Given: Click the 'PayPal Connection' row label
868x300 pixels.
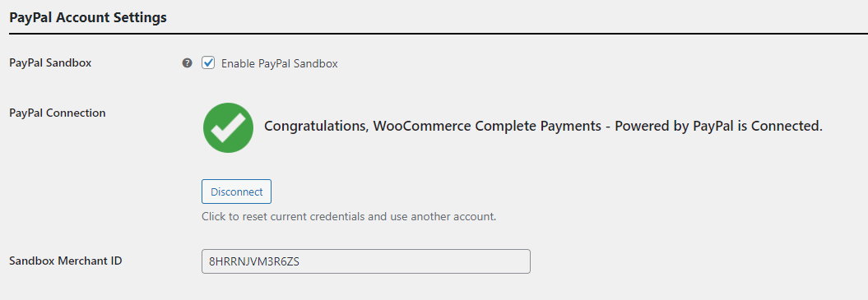Looking at the screenshot, I should click(x=58, y=113).
